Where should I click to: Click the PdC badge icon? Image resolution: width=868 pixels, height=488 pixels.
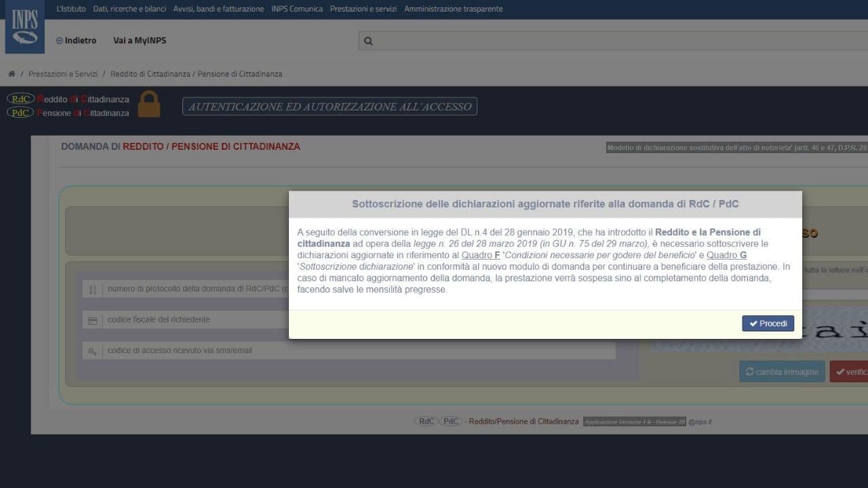[20, 113]
